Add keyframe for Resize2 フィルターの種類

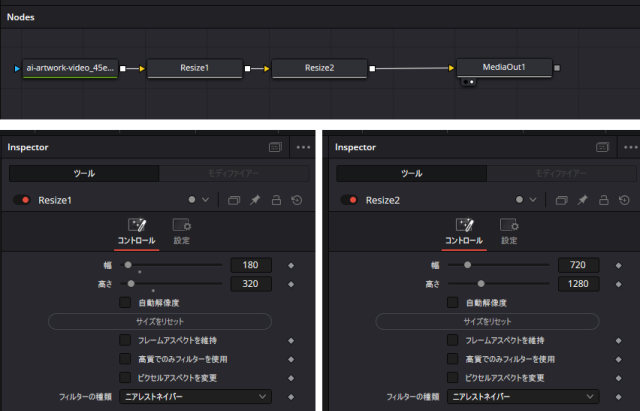[x=618, y=397]
